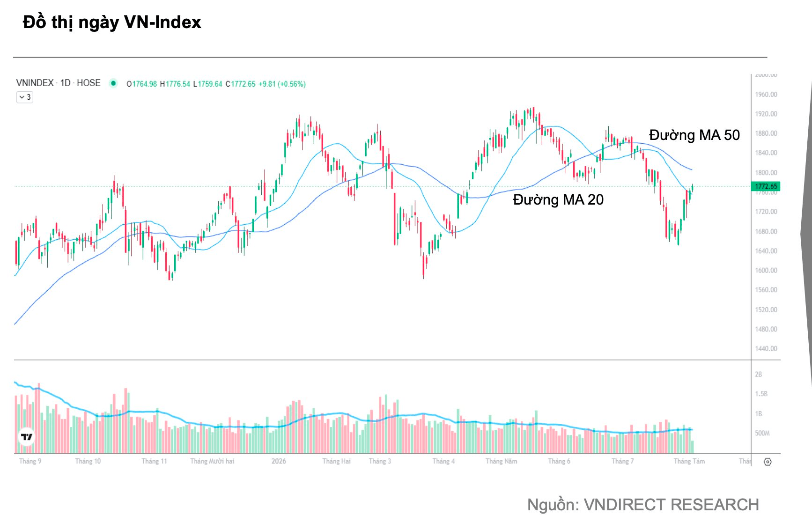Click the Nguồn: VNDIRECT RESEARCH source text

click(643, 505)
